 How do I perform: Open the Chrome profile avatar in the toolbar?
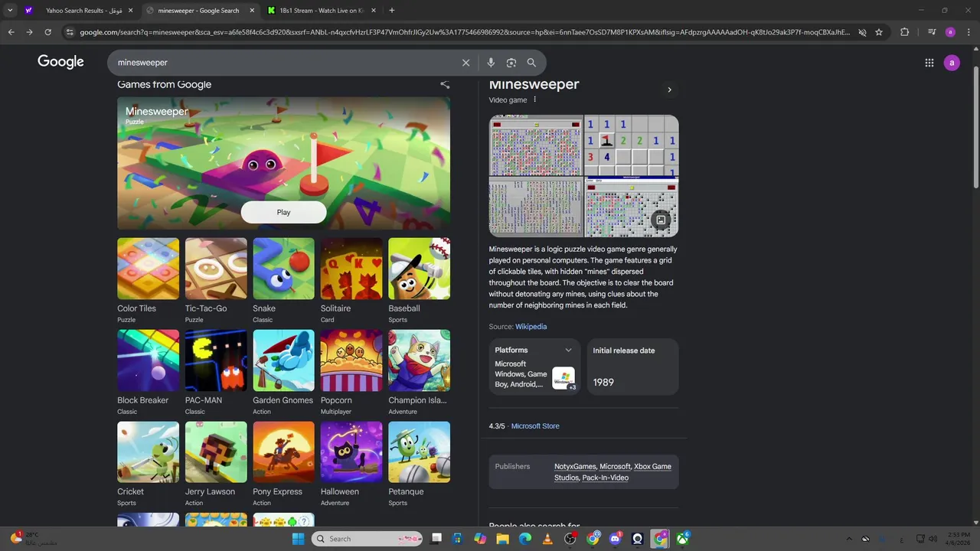pyautogui.click(x=950, y=32)
